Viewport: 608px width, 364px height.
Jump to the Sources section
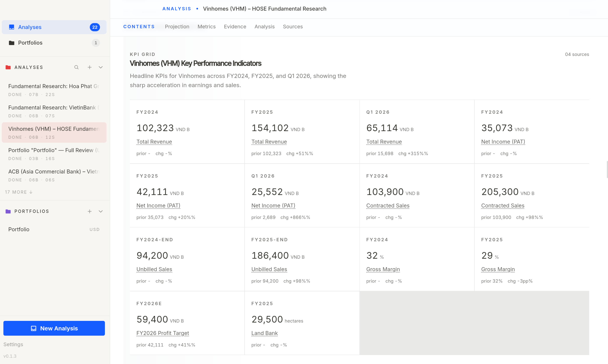point(293,26)
